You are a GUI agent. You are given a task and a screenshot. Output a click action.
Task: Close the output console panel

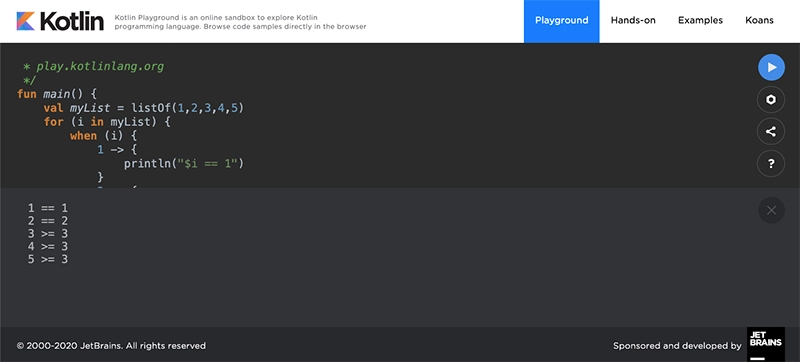pyautogui.click(x=771, y=210)
